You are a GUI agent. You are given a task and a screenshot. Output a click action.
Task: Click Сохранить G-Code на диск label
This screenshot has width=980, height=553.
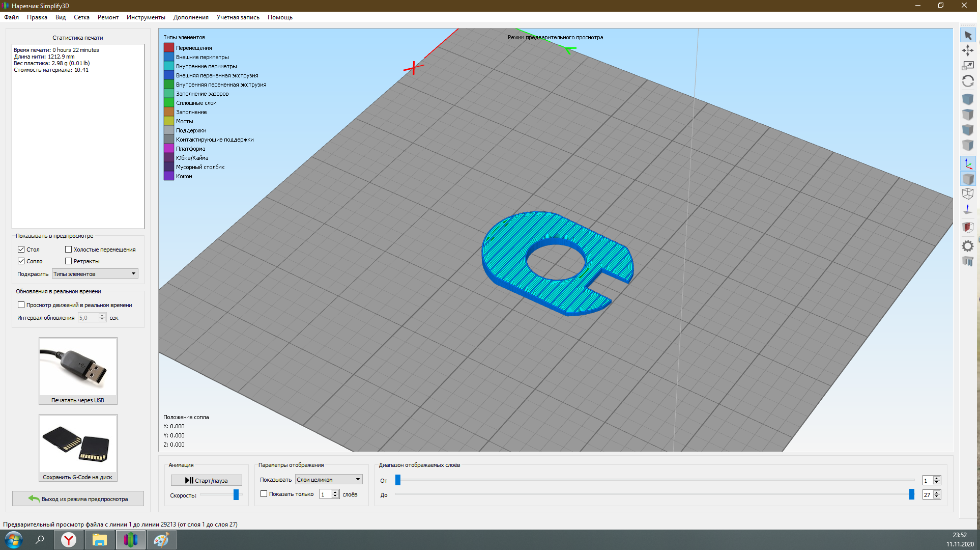click(78, 477)
